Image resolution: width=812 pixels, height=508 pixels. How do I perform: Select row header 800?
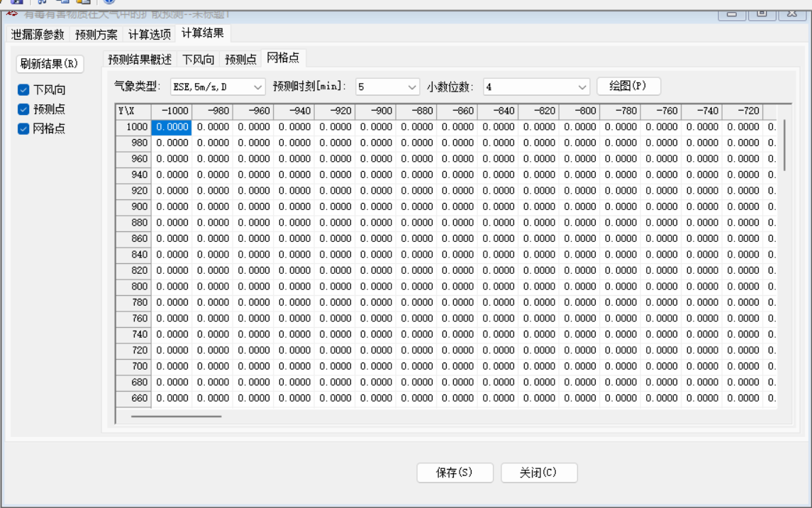(133, 287)
